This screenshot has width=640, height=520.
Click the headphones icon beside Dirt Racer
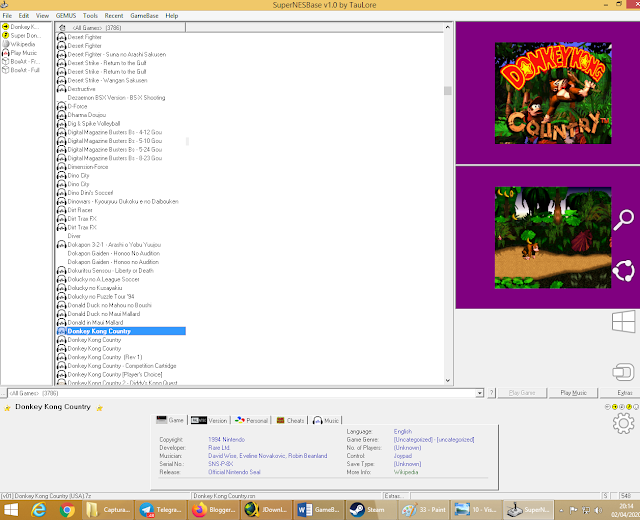point(62,210)
